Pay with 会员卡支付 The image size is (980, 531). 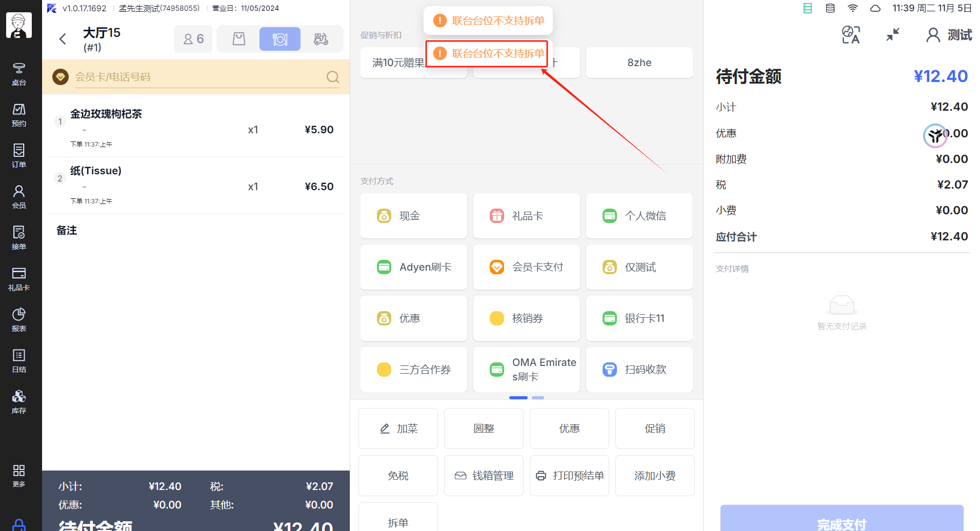(x=527, y=267)
